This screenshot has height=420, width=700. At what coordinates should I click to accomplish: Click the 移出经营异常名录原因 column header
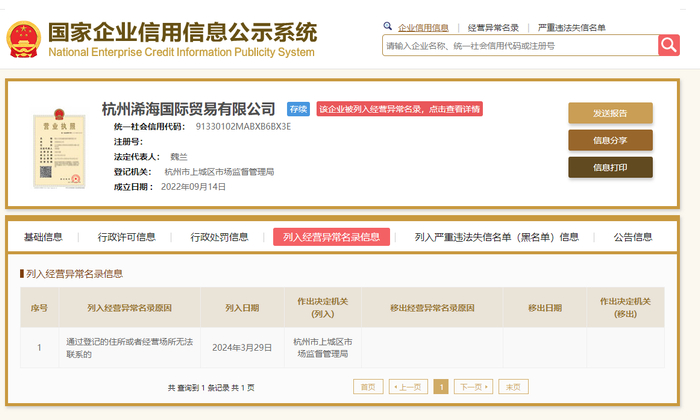click(x=432, y=308)
